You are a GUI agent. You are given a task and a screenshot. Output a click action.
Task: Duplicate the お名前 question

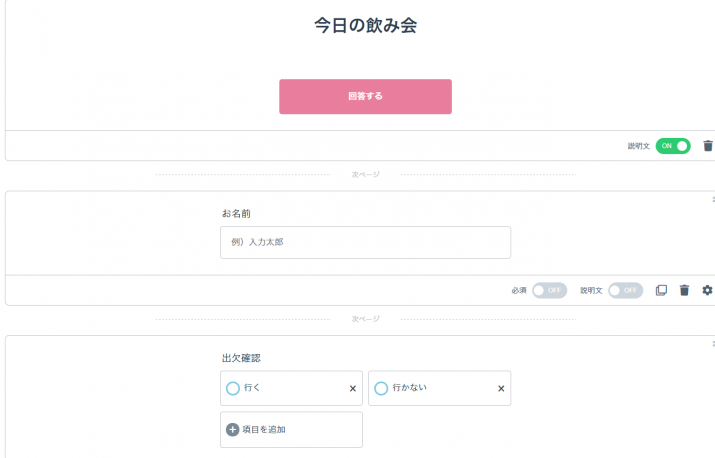(x=661, y=290)
